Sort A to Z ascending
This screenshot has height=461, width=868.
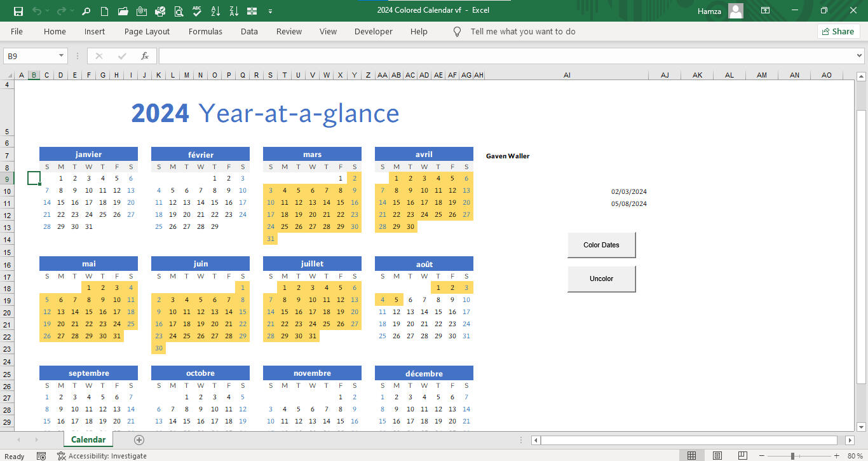[215, 11]
